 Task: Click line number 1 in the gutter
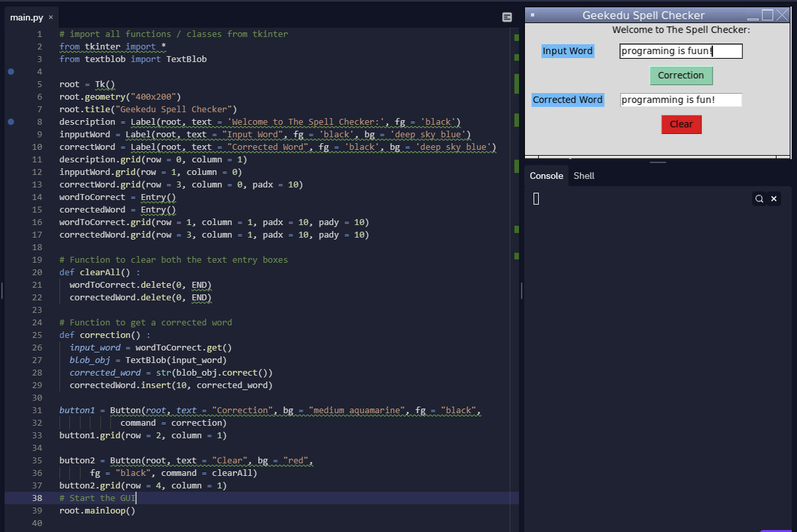click(40, 34)
